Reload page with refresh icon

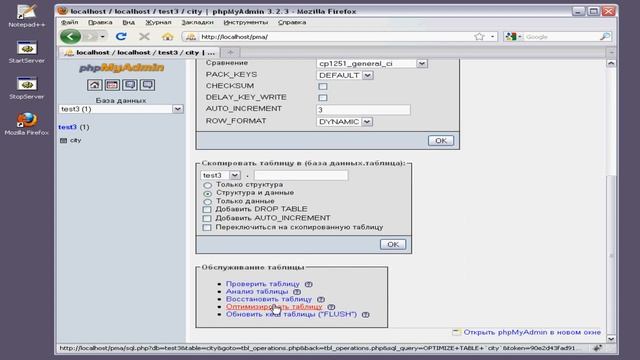(121, 37)
